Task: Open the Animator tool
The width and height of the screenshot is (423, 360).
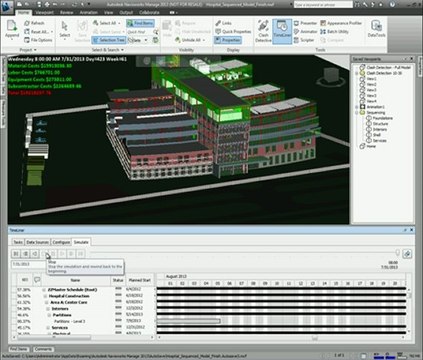Action: click(x=305, y=32)
